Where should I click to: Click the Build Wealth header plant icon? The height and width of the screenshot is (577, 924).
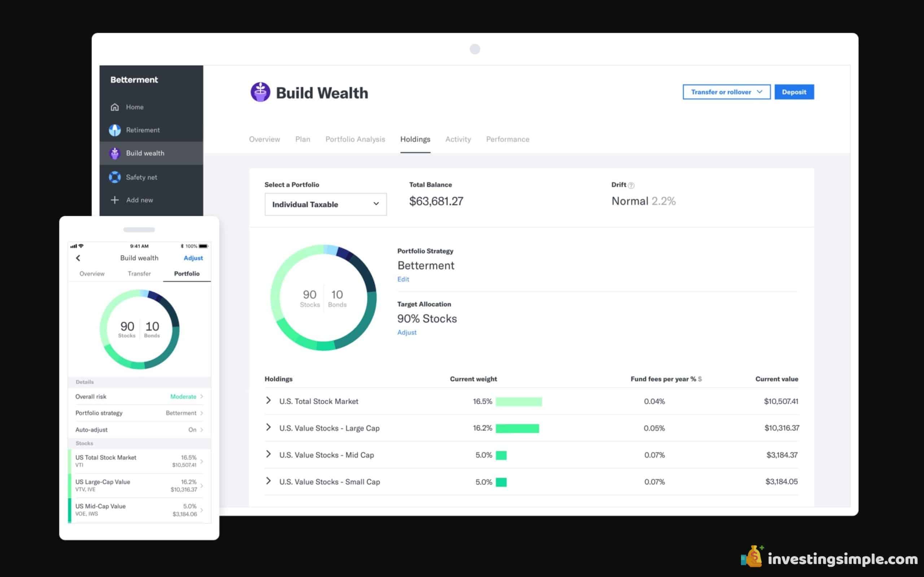[x=260, y=92]
